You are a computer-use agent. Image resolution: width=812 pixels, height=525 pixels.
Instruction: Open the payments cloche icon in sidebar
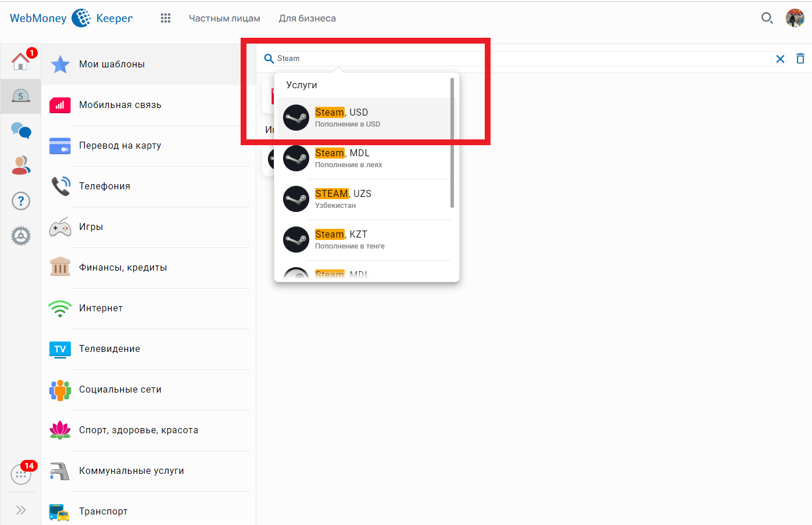coord(20,96)
